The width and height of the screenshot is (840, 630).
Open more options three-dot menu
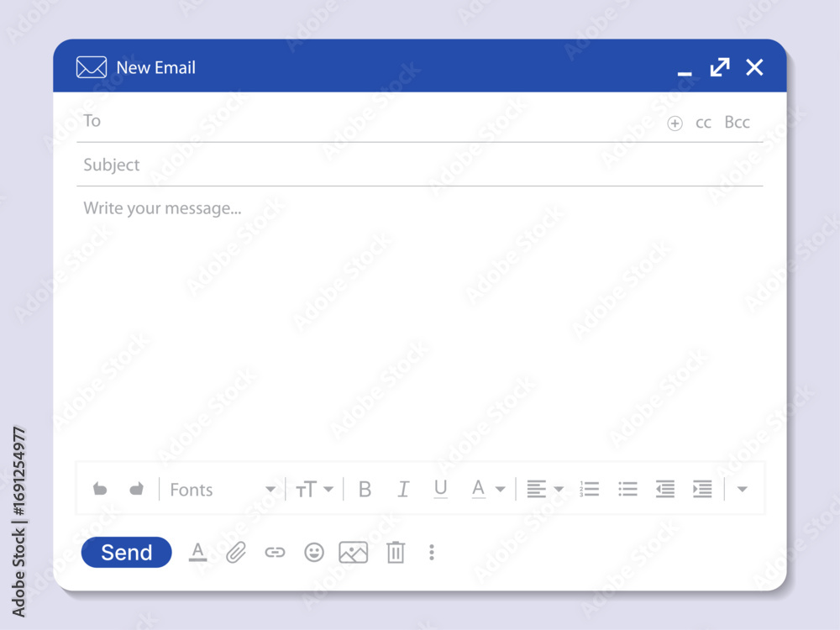[432, 553]
